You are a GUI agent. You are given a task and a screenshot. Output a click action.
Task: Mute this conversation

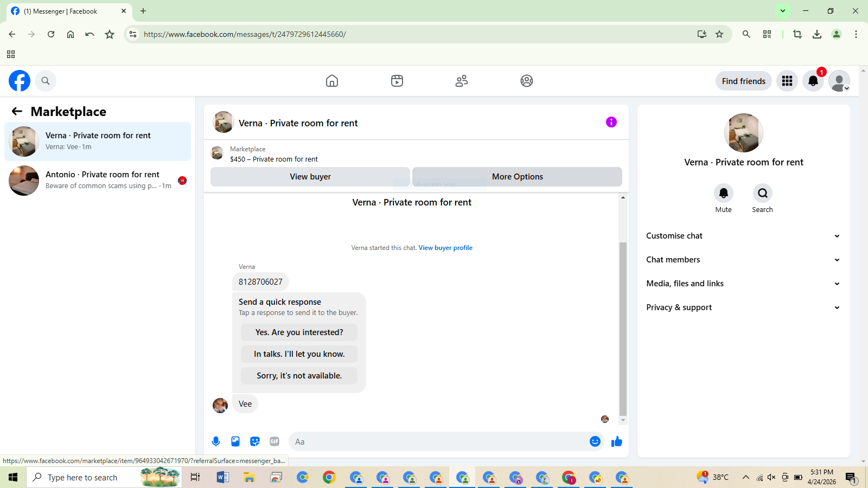[x=724, y=193]
